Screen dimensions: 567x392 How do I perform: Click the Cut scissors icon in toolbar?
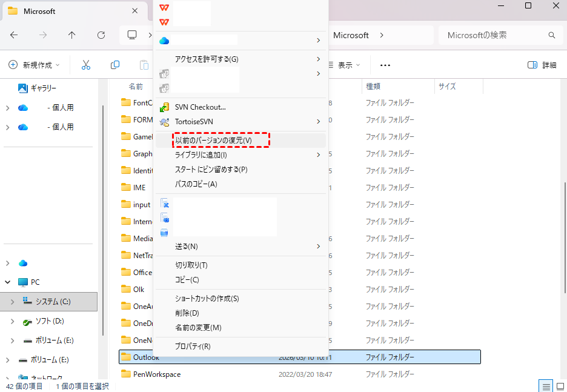[x=85, y=65]
